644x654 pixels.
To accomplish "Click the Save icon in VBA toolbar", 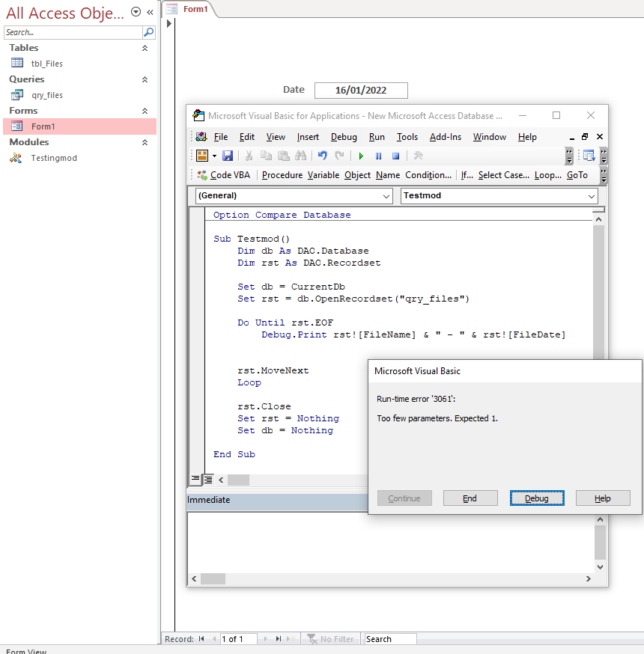I will click(228, 156).
